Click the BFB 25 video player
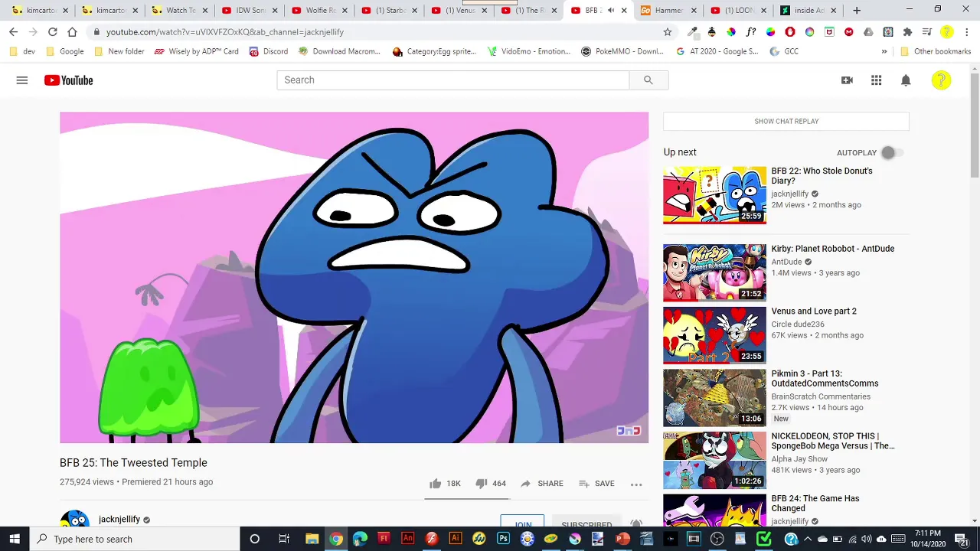This screenshot has height=551, width=980. pos(354,278)
